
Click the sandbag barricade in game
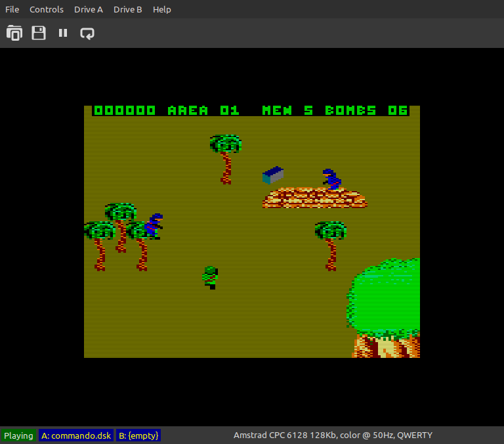315,198
